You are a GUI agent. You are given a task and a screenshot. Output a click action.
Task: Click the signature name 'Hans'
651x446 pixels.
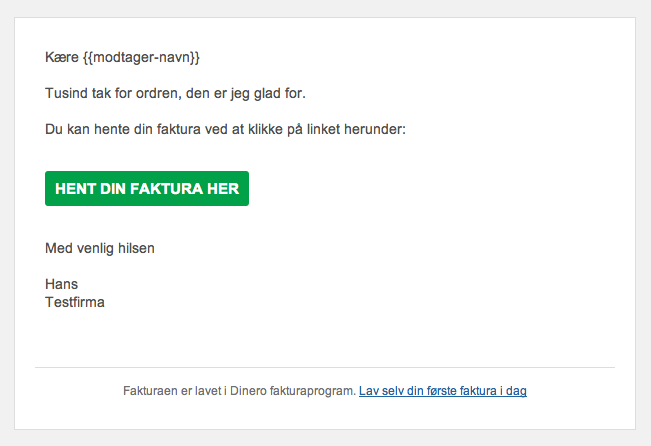pyautogui.click(x=62, y=284)
